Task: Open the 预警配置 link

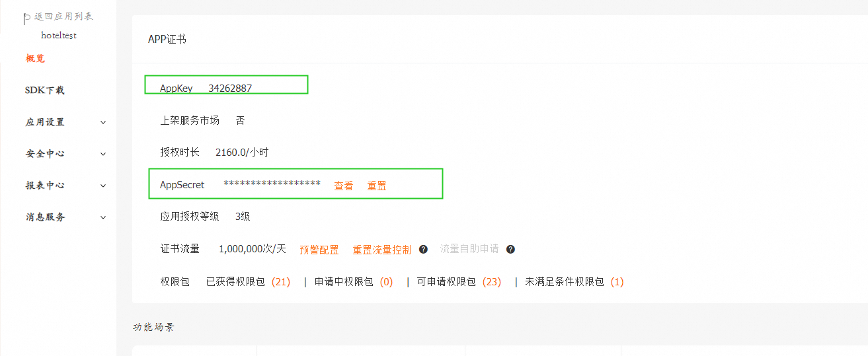Action: tap(319, 250)
